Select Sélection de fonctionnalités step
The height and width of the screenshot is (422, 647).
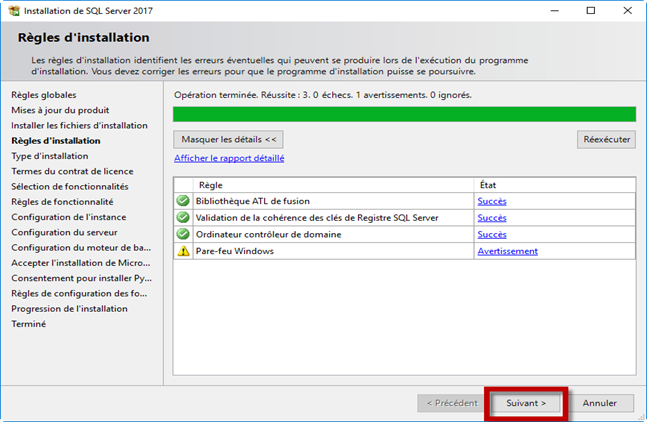click(x=70, y=186)
